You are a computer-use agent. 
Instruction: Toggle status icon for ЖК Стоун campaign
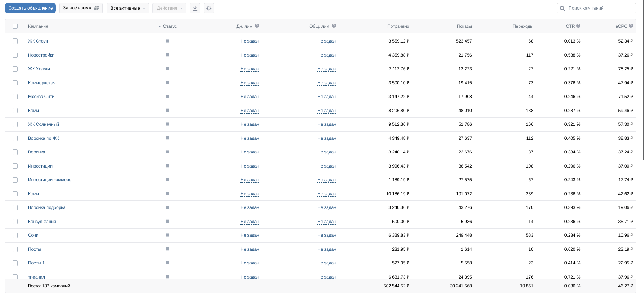click(x=168, y=41)
